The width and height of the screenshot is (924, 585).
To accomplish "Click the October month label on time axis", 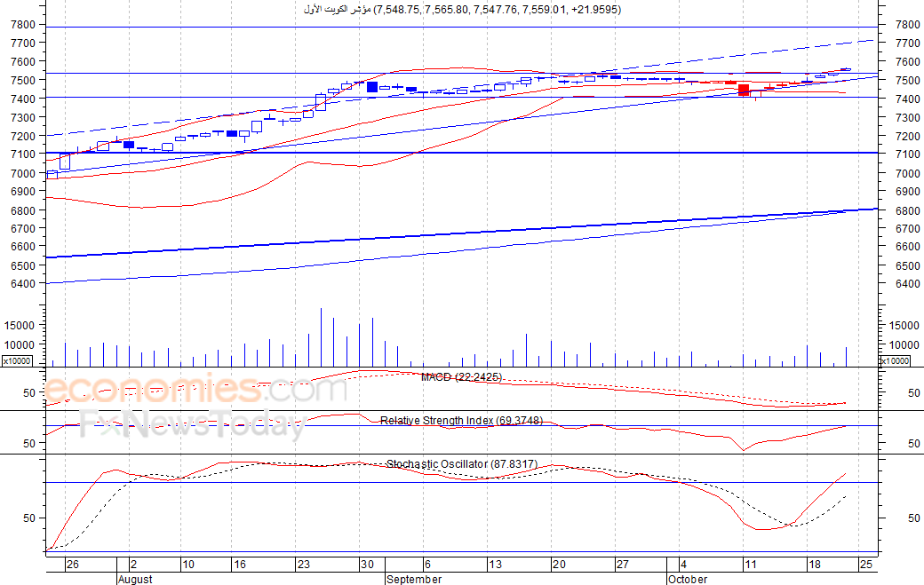I will 688,579.
